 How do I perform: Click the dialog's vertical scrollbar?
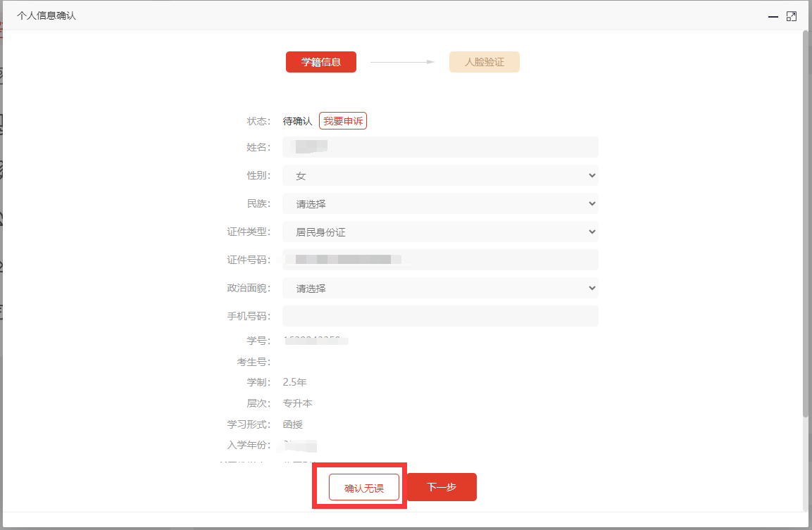tap(806, 225)
